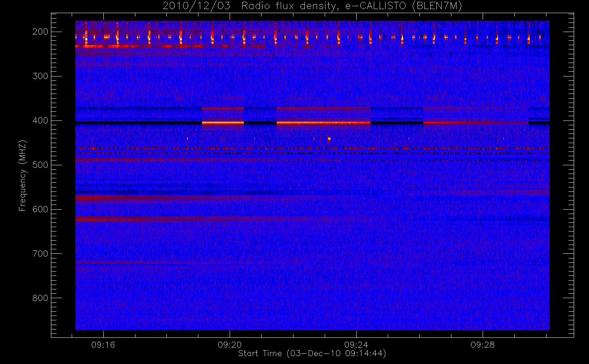The width and height of the screenshot is (589, 364).
Task: Click the plot title 'Radio flux density, e-CALLISTO (BLEN7M)'
Action: [352, 6]
